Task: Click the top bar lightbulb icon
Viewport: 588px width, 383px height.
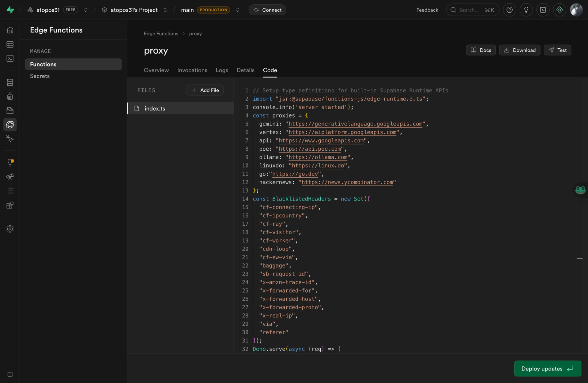Action: click(526, 10)
